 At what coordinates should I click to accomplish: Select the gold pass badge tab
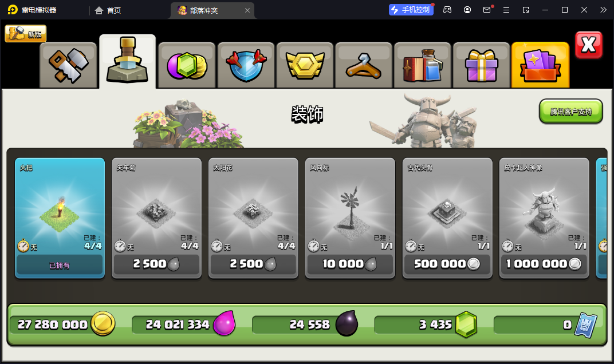pyautogui.click(x=305, y=65)
